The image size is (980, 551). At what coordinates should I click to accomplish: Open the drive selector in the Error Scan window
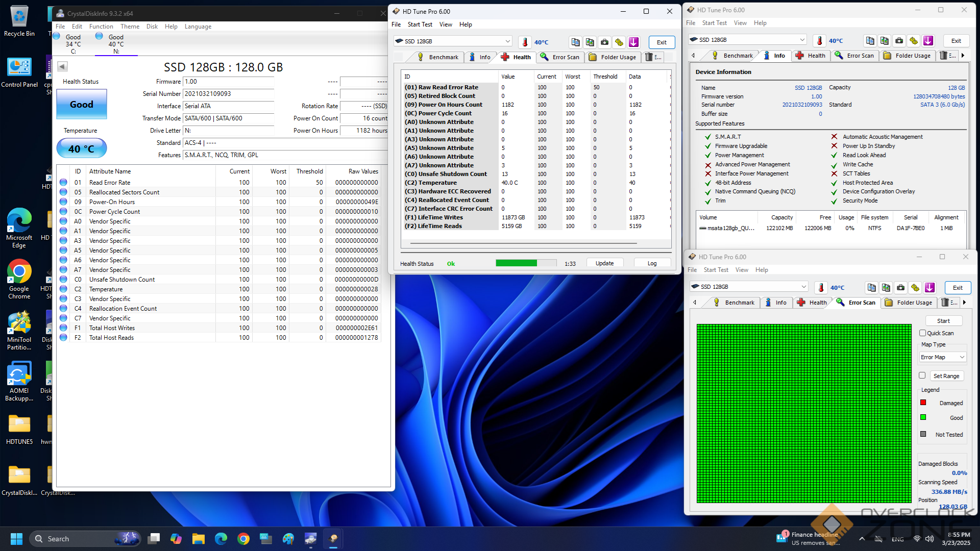748,287
